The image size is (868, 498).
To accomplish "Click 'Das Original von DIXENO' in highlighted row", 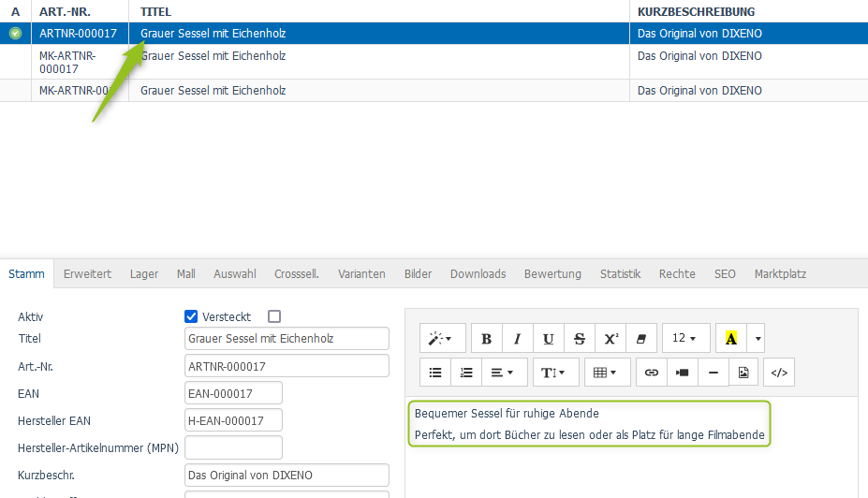I will tap(699, 33).
